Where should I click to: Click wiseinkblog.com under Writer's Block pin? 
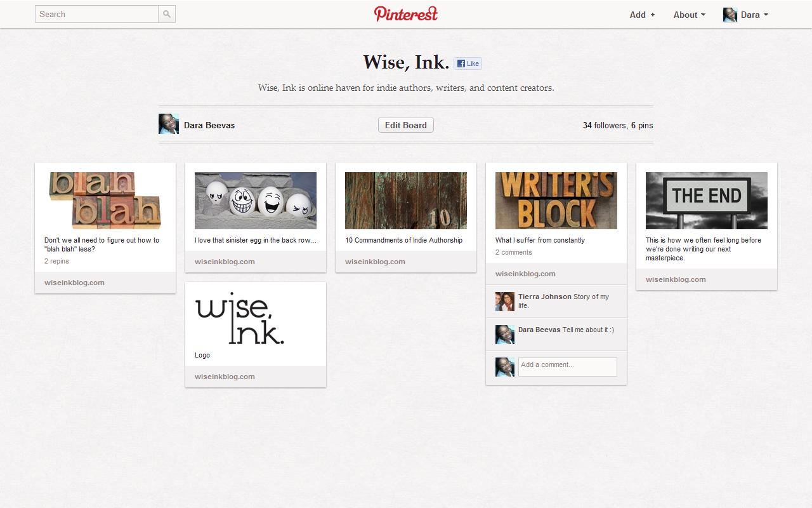click(525, 274)
